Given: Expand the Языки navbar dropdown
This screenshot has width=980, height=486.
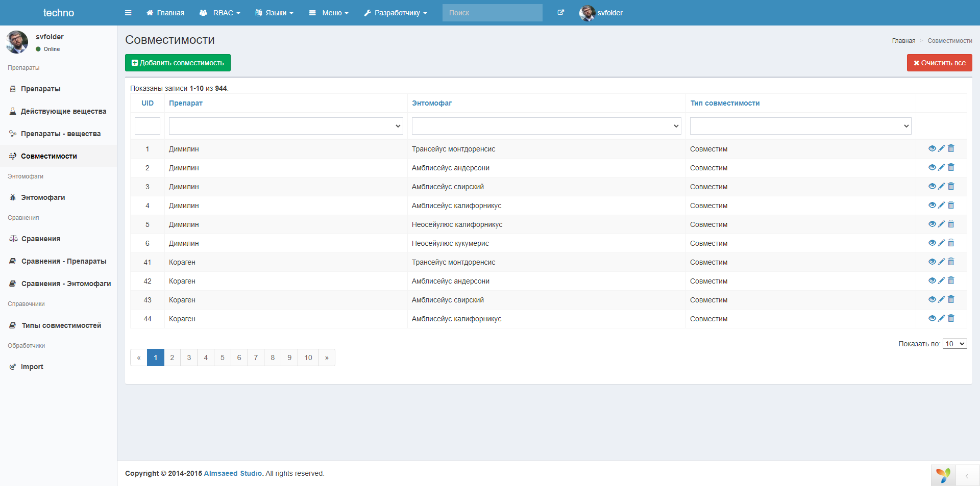Looking at the screenshot, I should (275, 13).
